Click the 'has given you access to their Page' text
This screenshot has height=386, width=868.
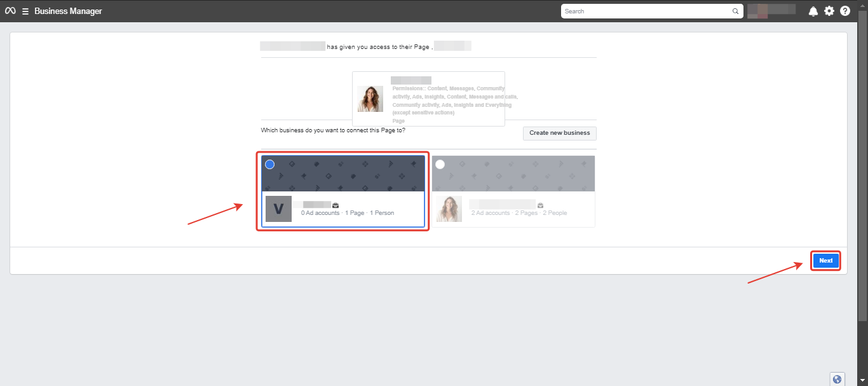tap(378, 46)
